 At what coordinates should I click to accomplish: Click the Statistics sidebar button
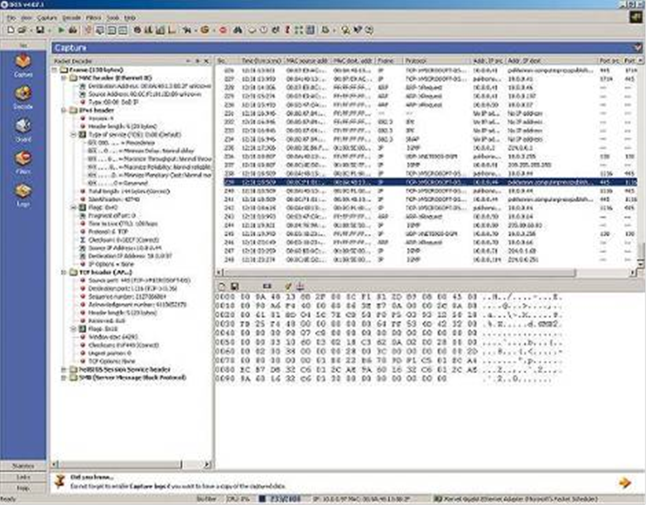(x=23, y=466)
